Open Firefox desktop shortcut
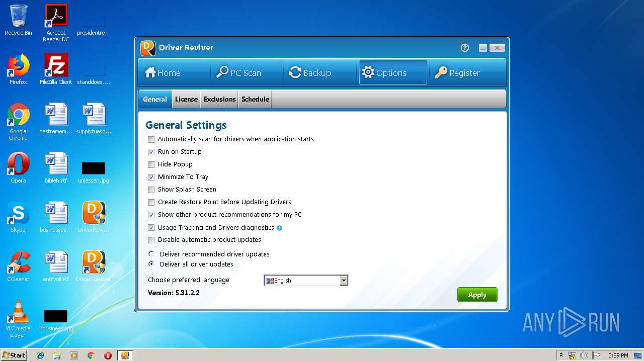Screen dimensions: 644x362 click(18, 69)
